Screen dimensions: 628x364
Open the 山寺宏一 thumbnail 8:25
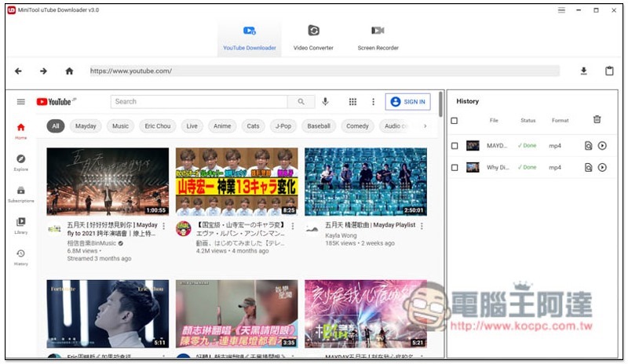point(237,182)
